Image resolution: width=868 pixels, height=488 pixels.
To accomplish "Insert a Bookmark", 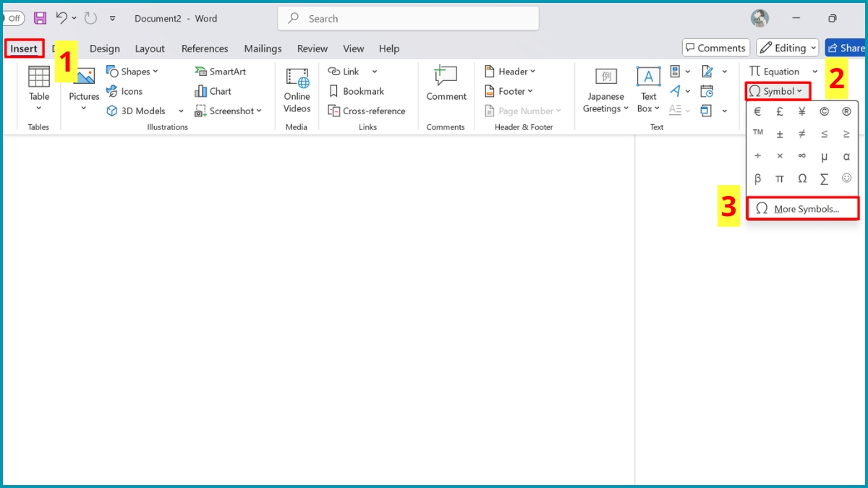I will coord(356,91).
